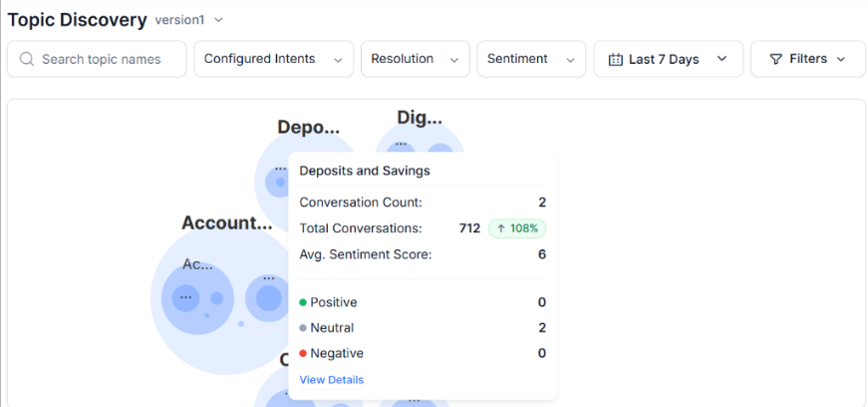Viewport: 868px width, 407px height.
Task: Select the Dig... topic bubble label
Action: click(419, 118)
